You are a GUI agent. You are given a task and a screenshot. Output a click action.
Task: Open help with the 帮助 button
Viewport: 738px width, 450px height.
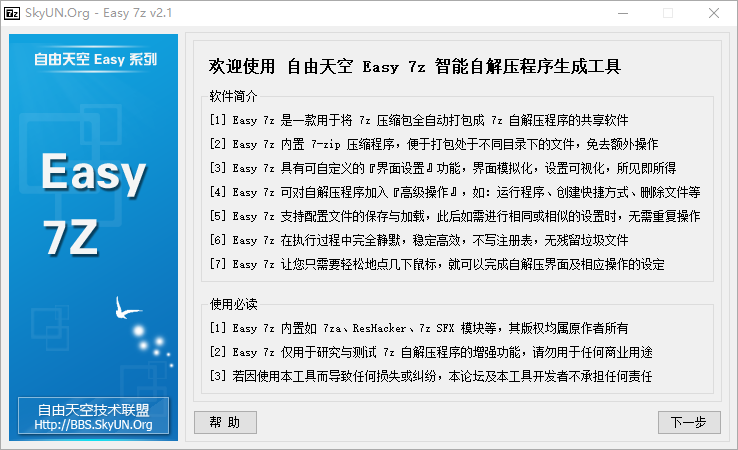coord(225,422)
